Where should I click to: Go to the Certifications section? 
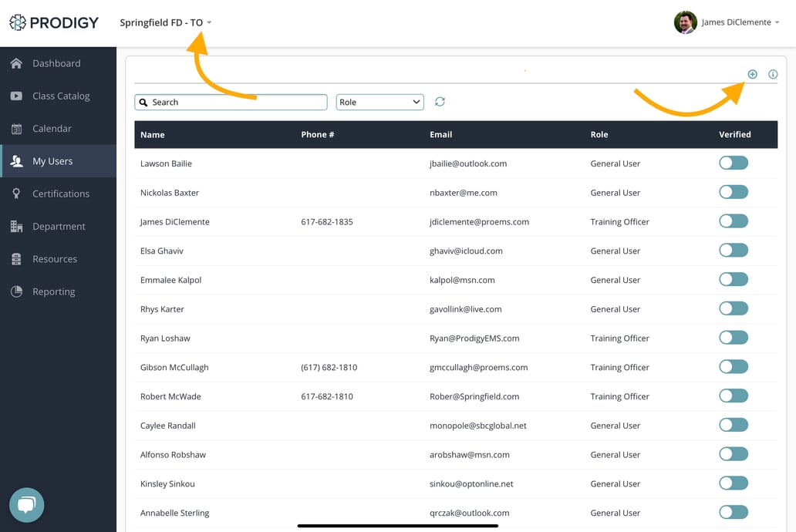coord(65,194)
